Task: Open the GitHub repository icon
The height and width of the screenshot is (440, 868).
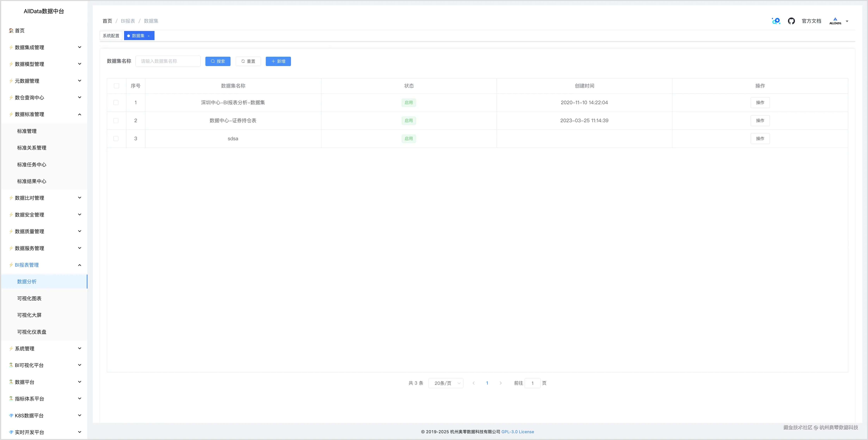Action: pos(791,21)
